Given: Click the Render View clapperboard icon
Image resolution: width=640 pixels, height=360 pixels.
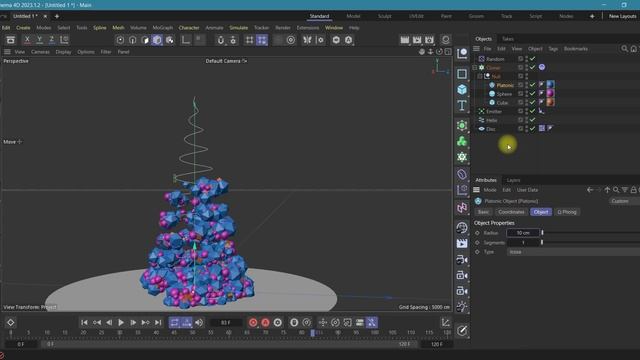Looking at the screenshot, I should click(x=404, y=40).
